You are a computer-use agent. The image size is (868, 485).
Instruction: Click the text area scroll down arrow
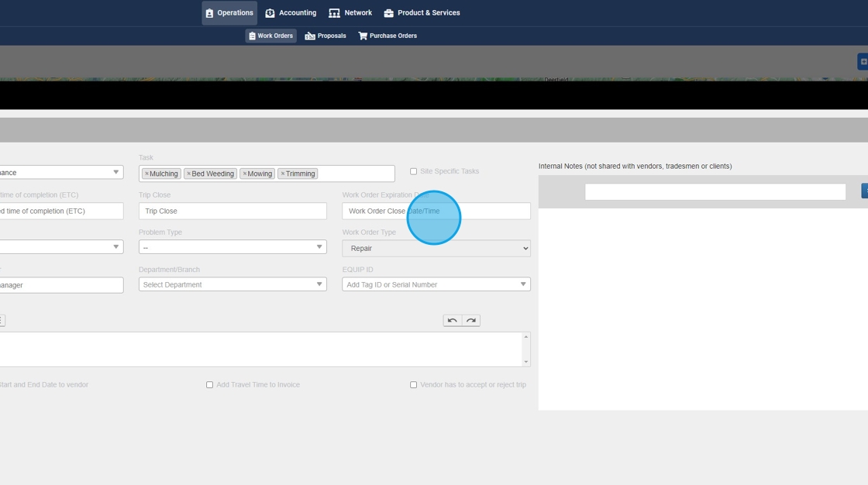coord(526,362)
